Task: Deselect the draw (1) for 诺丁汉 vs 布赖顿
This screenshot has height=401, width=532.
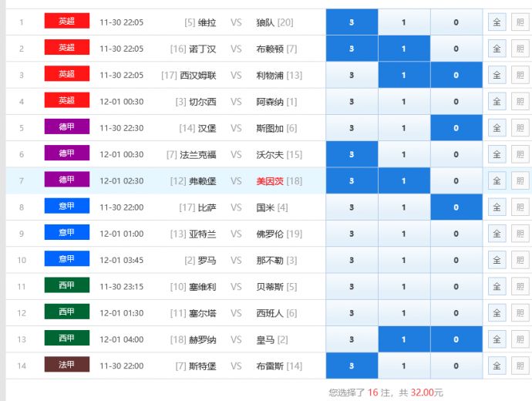Action: point(404,49)
